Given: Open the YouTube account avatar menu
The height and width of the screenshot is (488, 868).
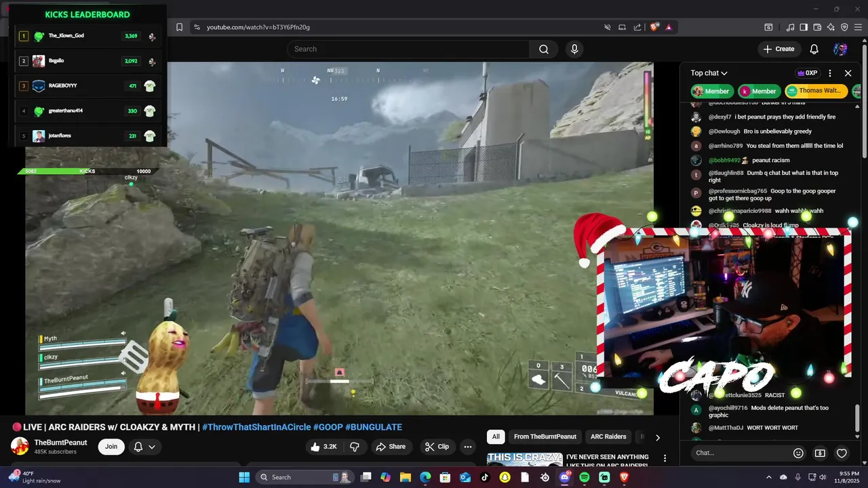Looking at the screenshot, I should (x=840, y=49).
